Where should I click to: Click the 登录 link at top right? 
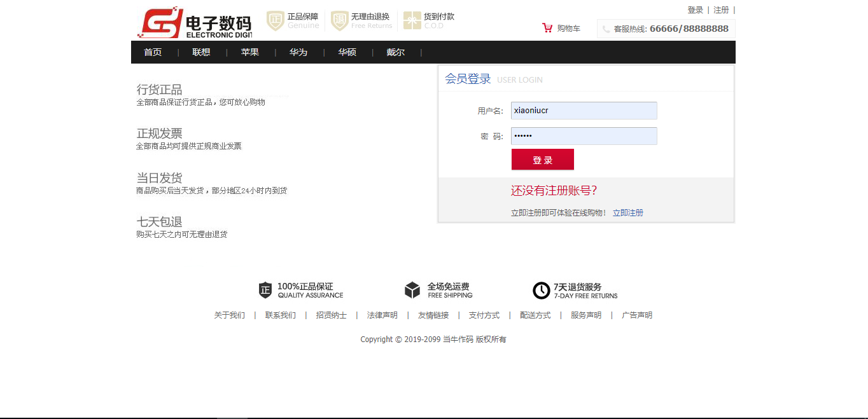[695, 10]
